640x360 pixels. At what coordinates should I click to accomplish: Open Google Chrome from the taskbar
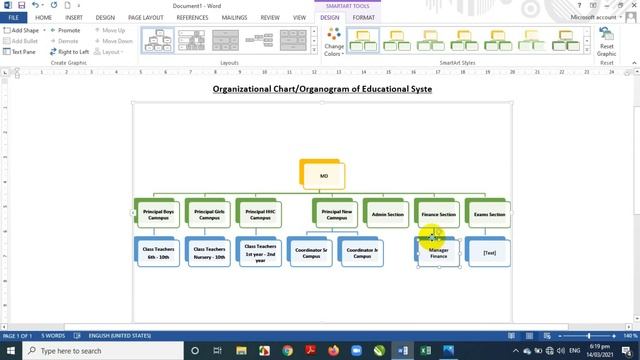pyautogui.click(x=287, y=351)
